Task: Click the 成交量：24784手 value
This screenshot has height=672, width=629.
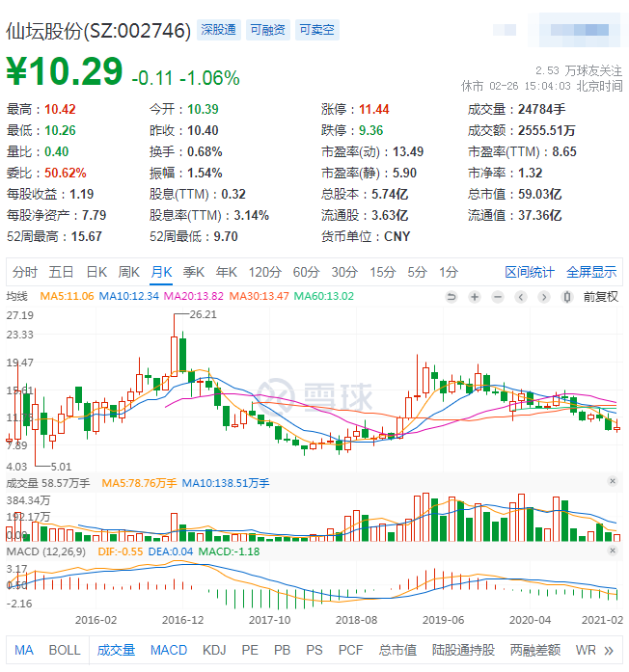Action: click(x=516, y=110)
